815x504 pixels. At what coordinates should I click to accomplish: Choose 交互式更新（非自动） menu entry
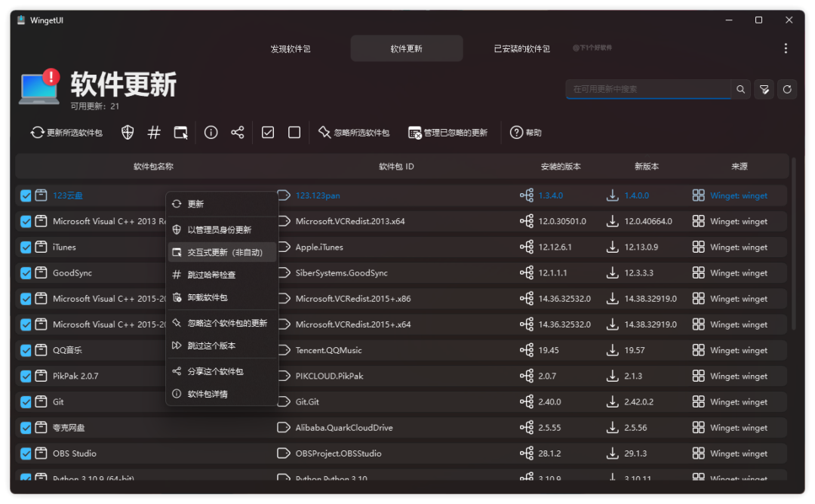[222, 252]
